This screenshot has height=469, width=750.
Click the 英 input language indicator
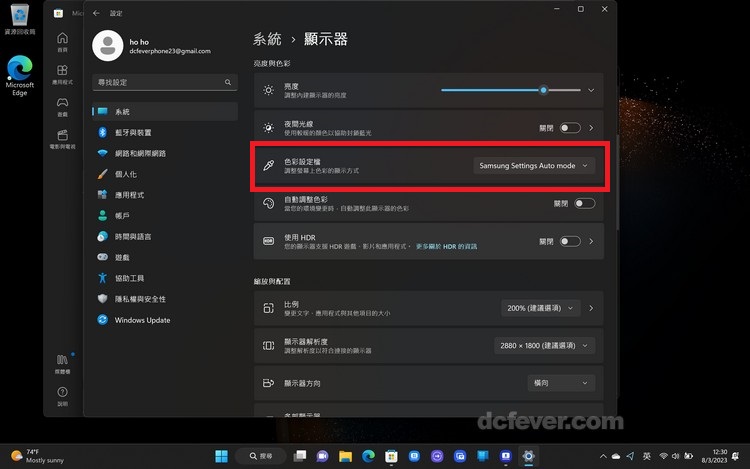coord(647,456)
